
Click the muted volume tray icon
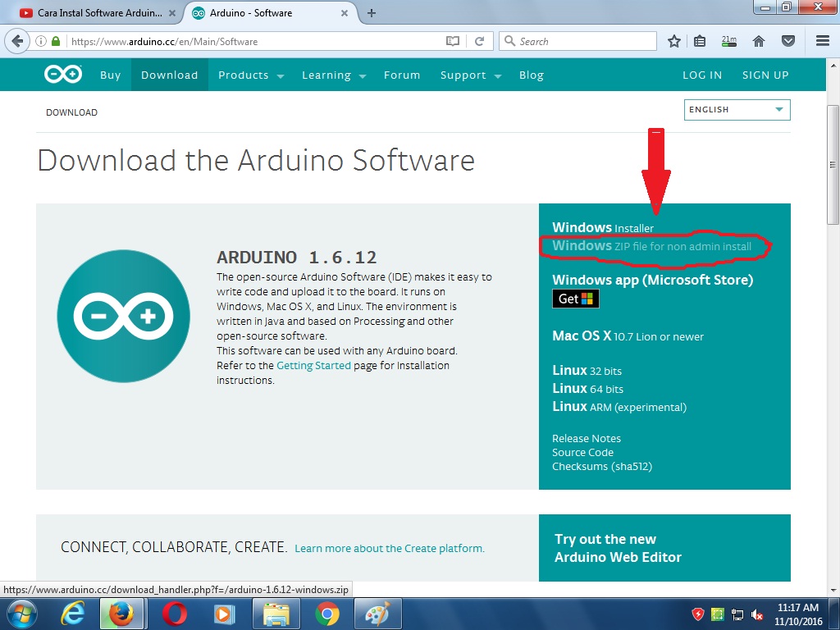757,614
